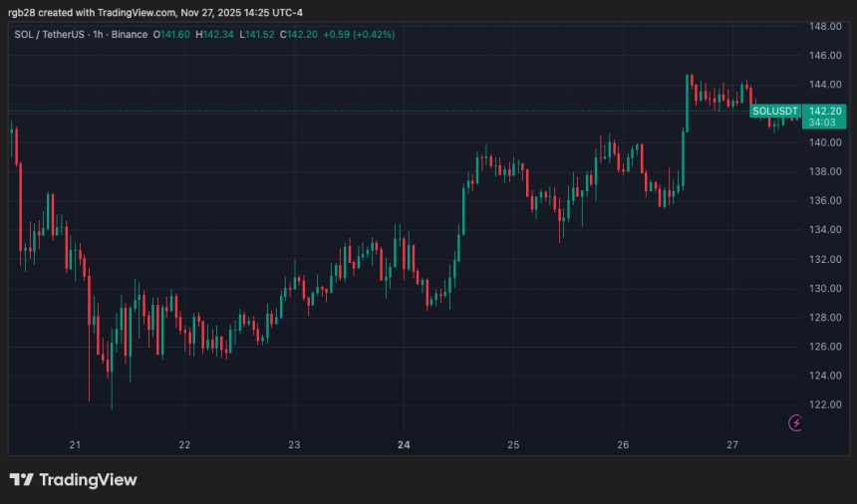Screen dimensions: 857x504
Task: Click date 27 on the time axis
Action: (x=732, y=444)
